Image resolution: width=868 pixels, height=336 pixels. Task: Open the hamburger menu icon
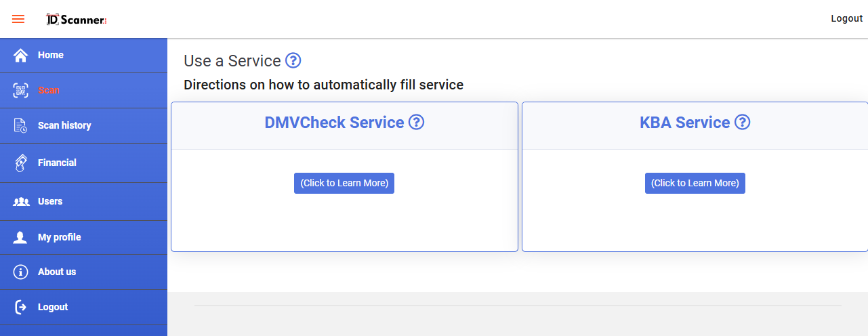tap(18, 19)
